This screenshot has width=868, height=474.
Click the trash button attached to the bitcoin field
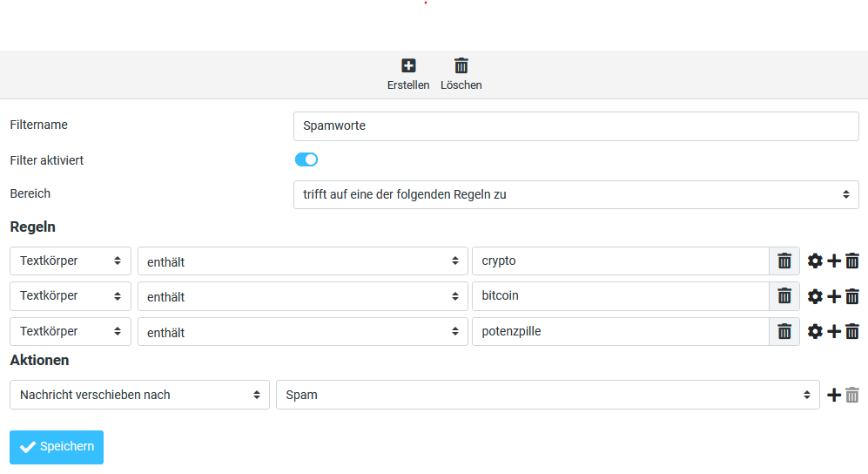coord(784,296)
